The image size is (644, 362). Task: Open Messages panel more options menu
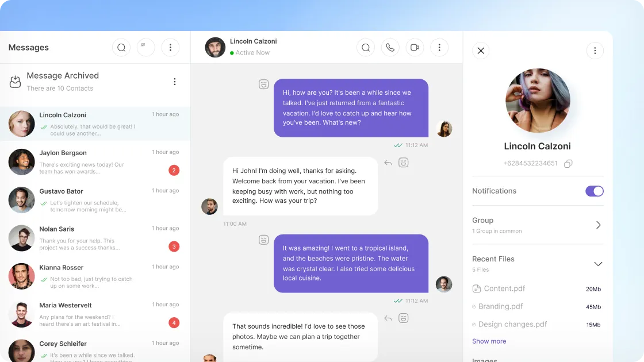tap(170, 48)
